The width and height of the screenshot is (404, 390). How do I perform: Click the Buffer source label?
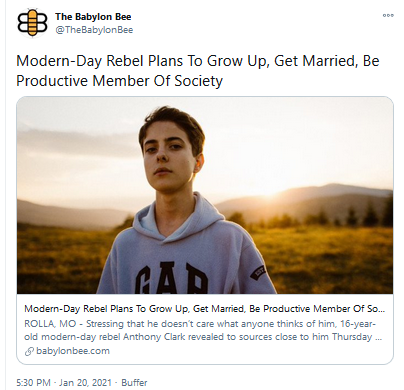(x=134, y=382)
